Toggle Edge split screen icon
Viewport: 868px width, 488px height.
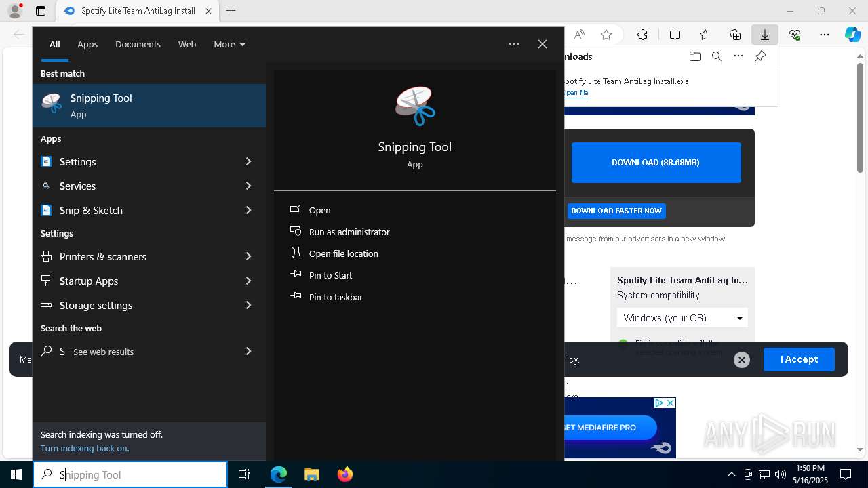(675, 35)
